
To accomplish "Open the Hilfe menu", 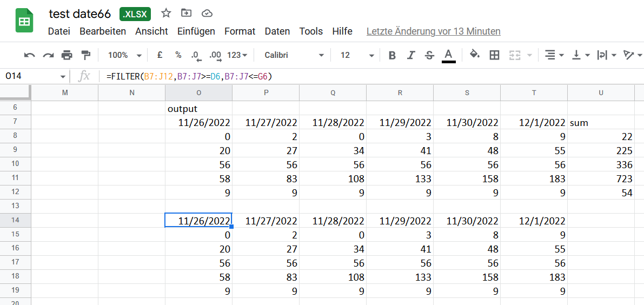I will click(342, 31).
